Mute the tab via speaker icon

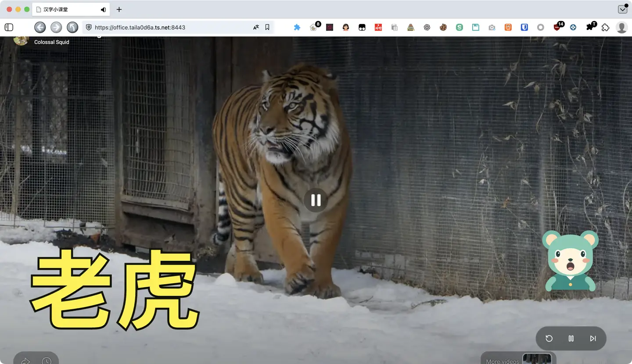pyautogui.click(x=103, y=9)
